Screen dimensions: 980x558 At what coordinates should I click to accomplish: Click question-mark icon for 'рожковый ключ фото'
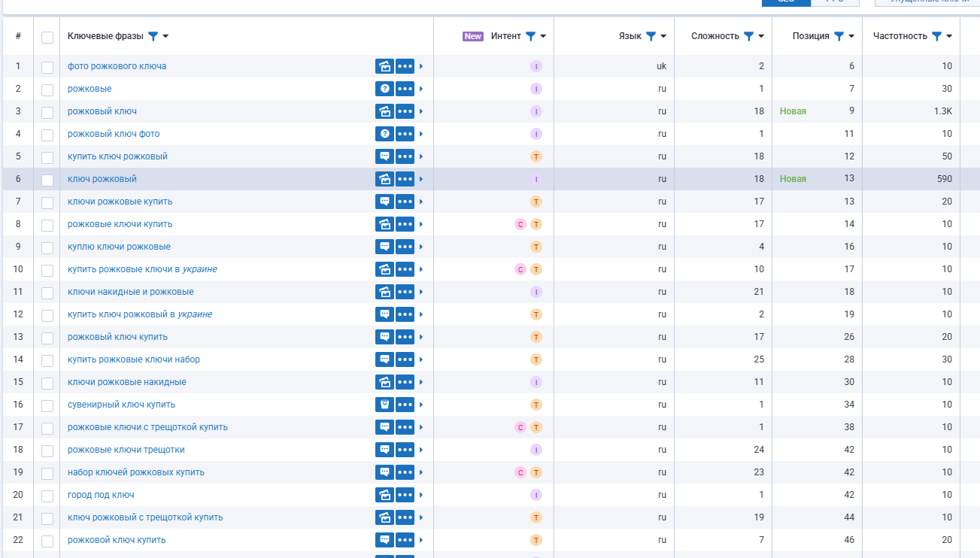click(x=384, y=134)
